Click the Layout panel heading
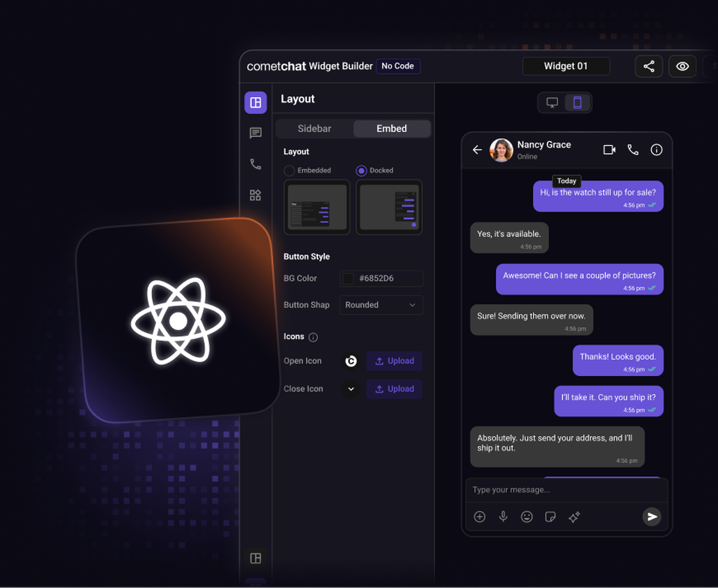The width and height of the screenshot is (718, 588). click(x=298, y=99)
